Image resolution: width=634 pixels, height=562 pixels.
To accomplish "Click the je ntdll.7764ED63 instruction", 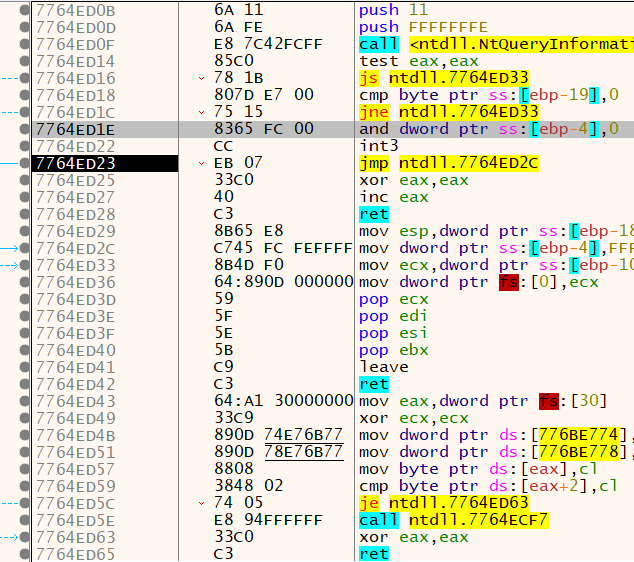I will (x=444, y=503).
